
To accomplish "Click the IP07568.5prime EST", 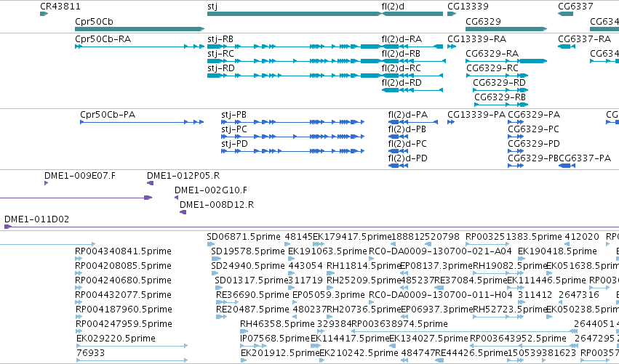I will pos(255,346).
